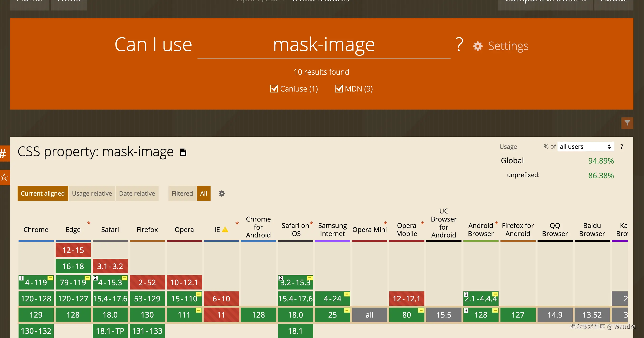Click yellow prefix flag on Chrome 4-119
Image resolution: width=644 pixels, height=338 pixels.
click(x=50, y=278)
